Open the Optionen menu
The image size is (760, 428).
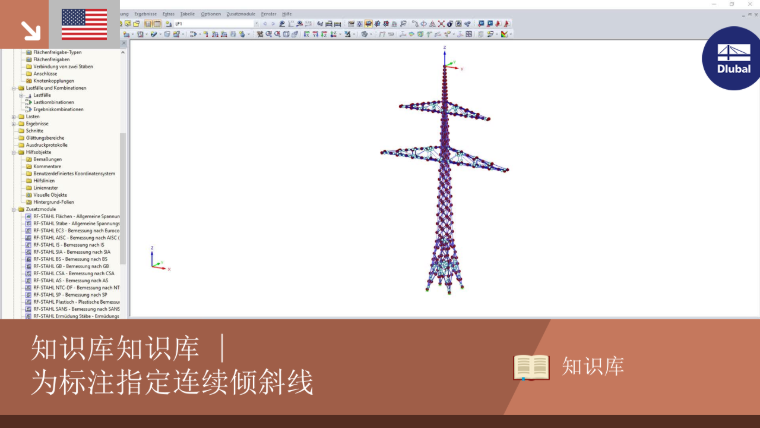(x=211, y=14)
